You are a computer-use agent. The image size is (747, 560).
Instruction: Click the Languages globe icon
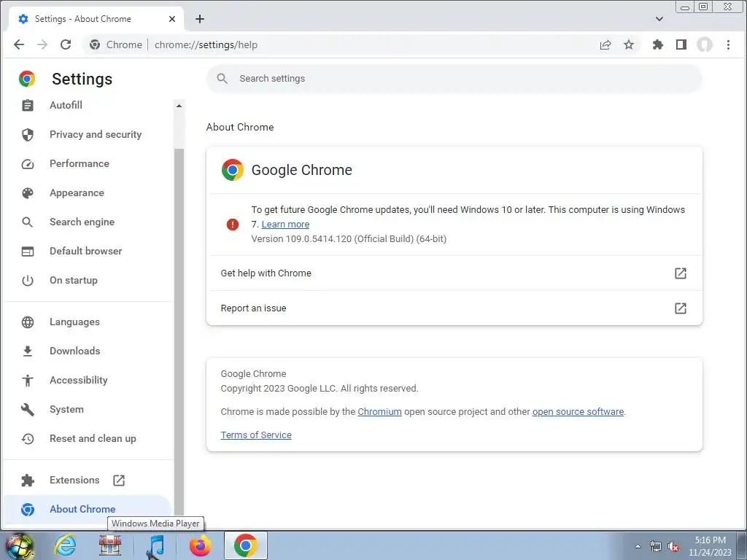pos(28,322)
